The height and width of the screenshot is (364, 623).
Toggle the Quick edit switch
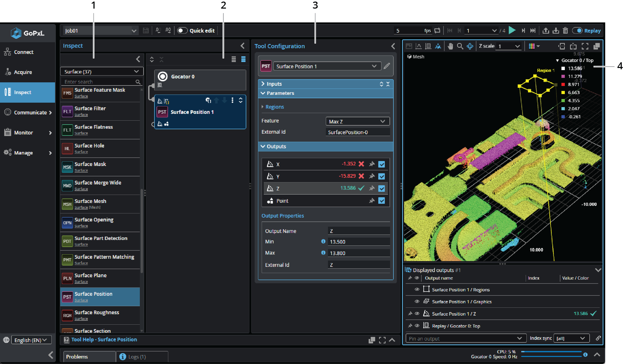pyautogui.click(x=182, y=30)
